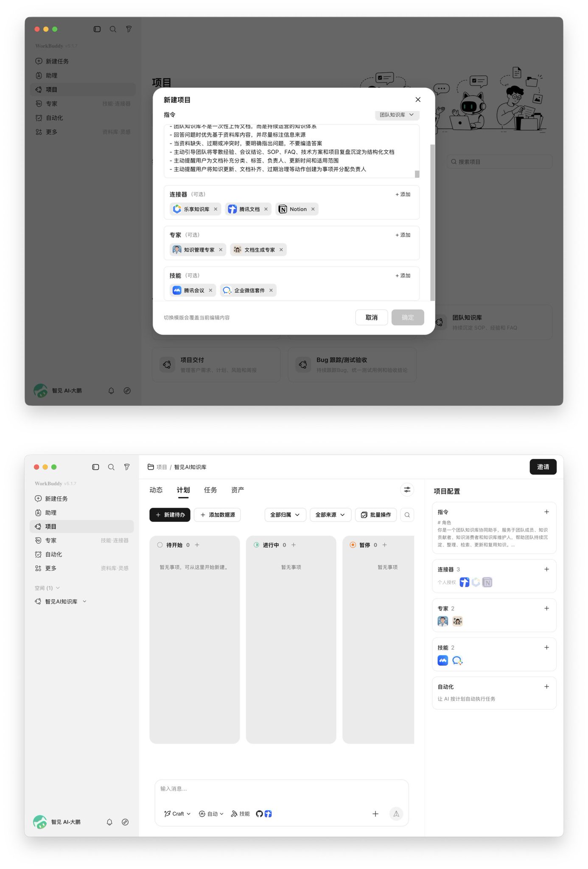The image size is (588, 869).
Task: Remove the Notion connector chip
Action: 313,209
